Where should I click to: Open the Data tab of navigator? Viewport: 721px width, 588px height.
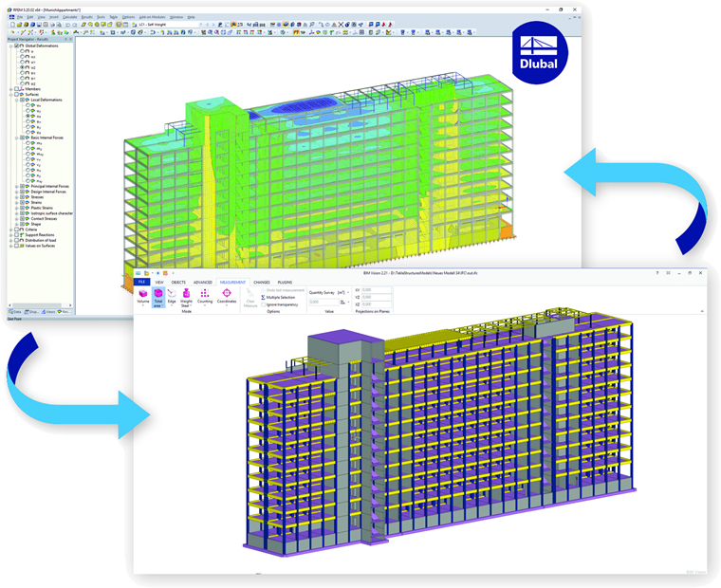[15, 312]
